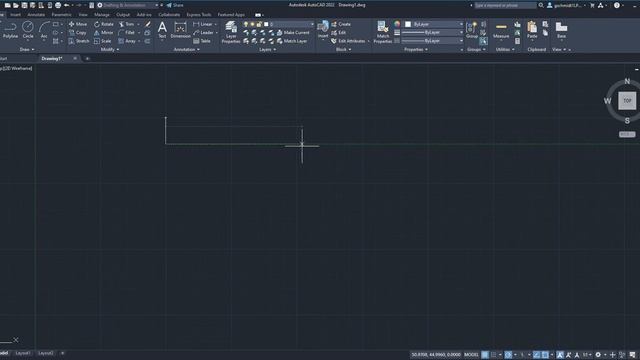
Task: Select the Array tool
Action: tap(127, 41)
